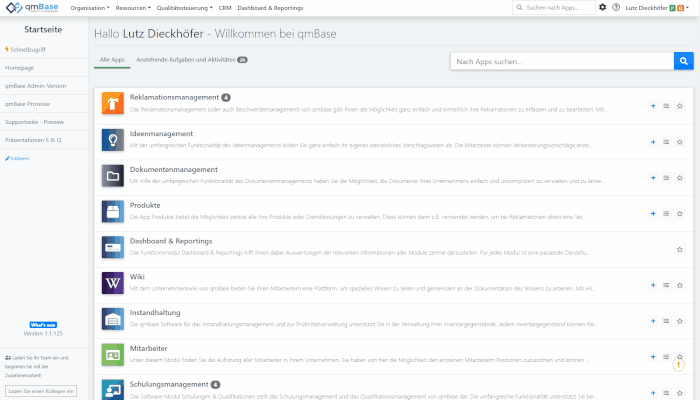The width and height of the screenshot is (700, 400).
Task: Open qmBase Prozesse sidebar link
Action: point(28,104)
